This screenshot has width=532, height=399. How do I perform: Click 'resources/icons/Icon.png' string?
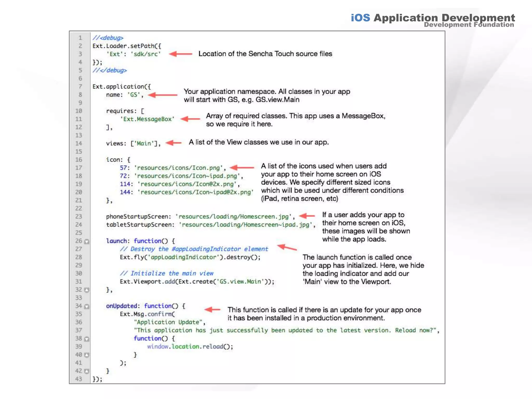pos(178,168)
